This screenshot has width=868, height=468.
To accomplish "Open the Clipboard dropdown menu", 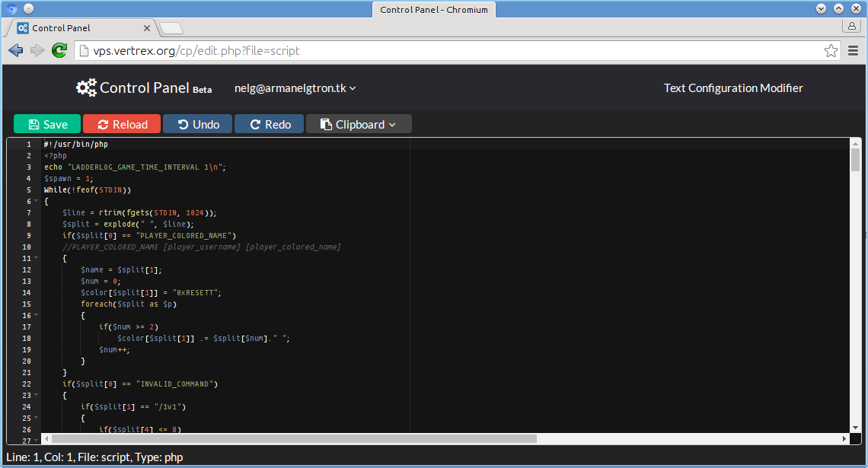I will [359, 124].
